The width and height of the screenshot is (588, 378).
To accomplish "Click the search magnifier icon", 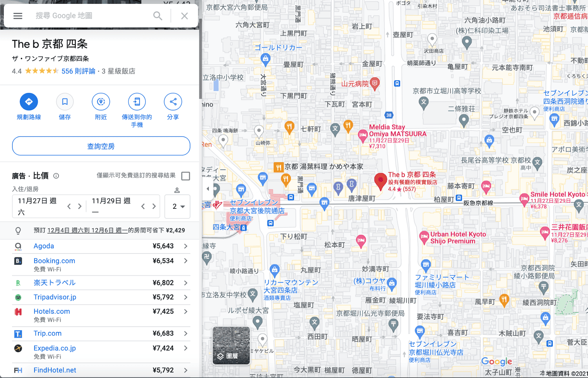I will 158,16.
